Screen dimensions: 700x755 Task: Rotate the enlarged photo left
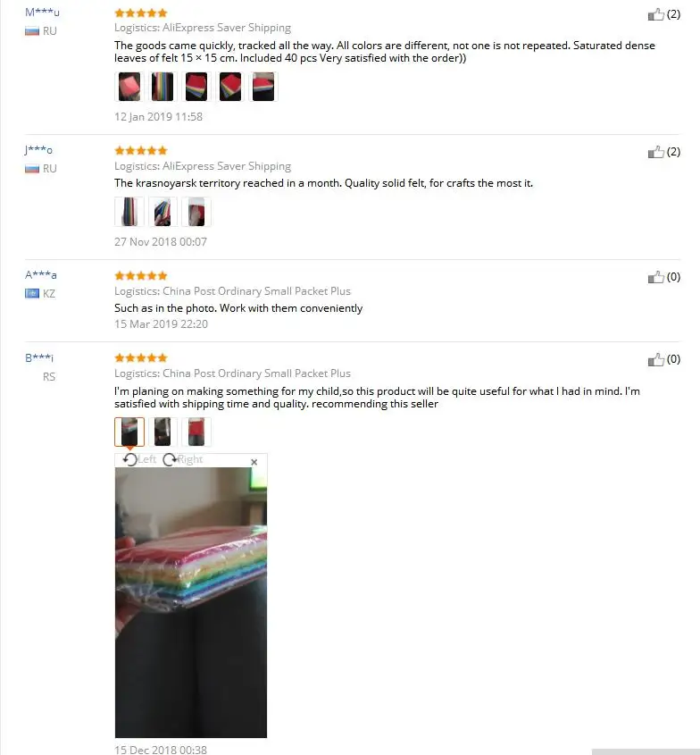coord(139,460)
